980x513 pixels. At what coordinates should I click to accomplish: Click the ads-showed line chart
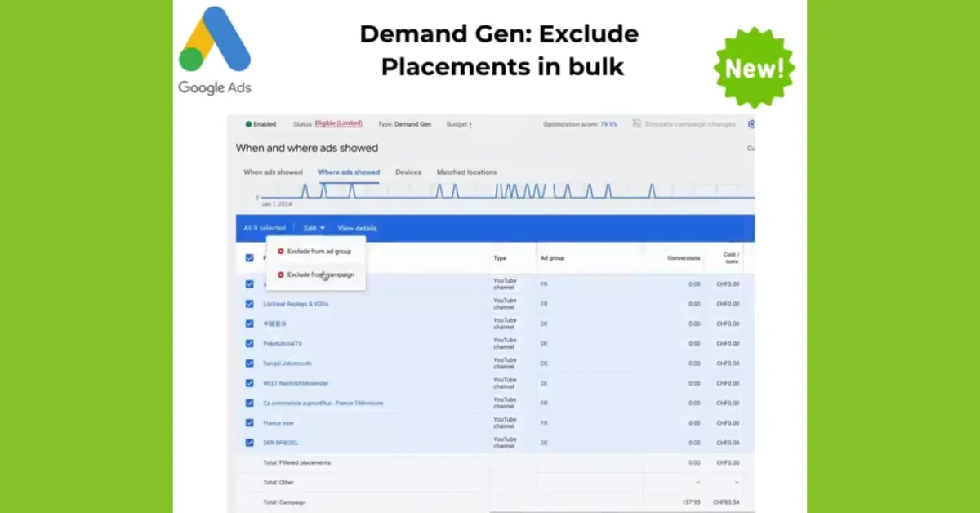(x=506, y=191)
